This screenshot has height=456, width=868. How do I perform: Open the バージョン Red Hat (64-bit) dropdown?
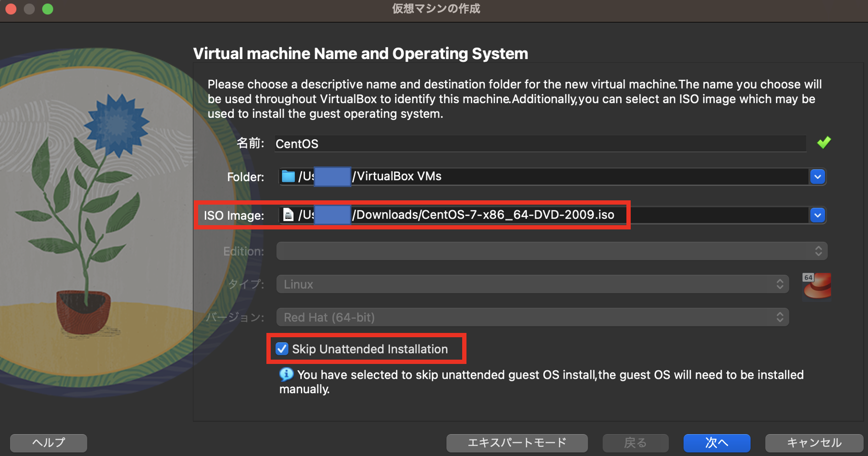(533, 317)
